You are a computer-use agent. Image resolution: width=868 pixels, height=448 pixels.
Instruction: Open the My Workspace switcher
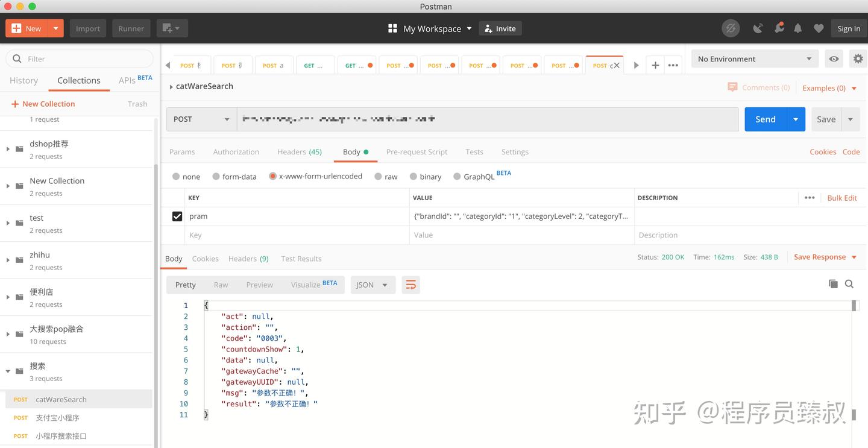(430, 28)
